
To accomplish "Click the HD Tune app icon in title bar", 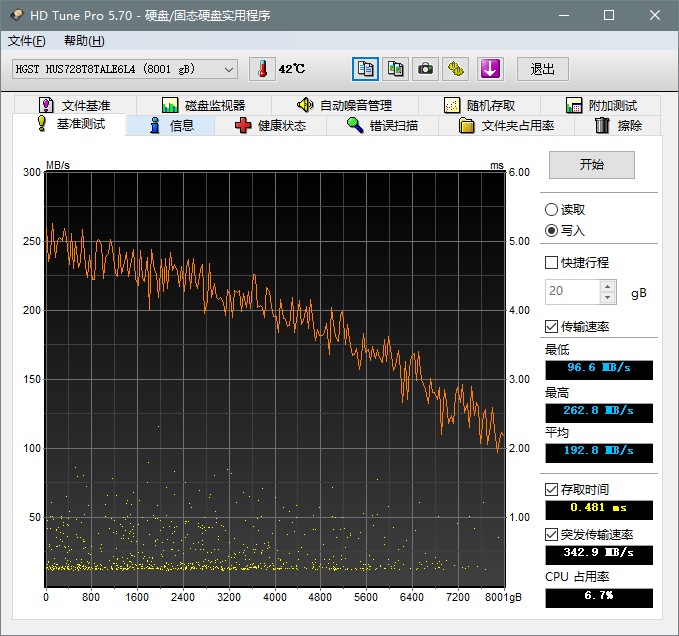I will pyautogui.click(x=16, y=15).
